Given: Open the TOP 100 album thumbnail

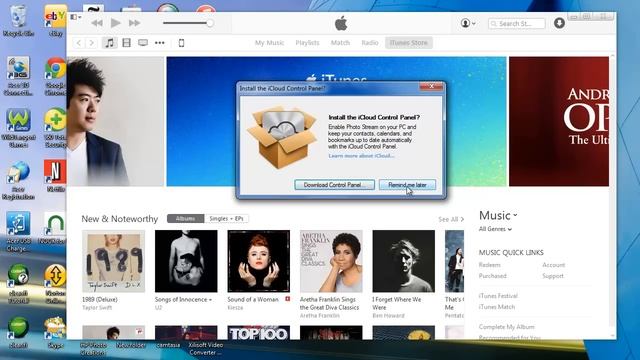Looking at the screenshot, I should tap(259, 333).
